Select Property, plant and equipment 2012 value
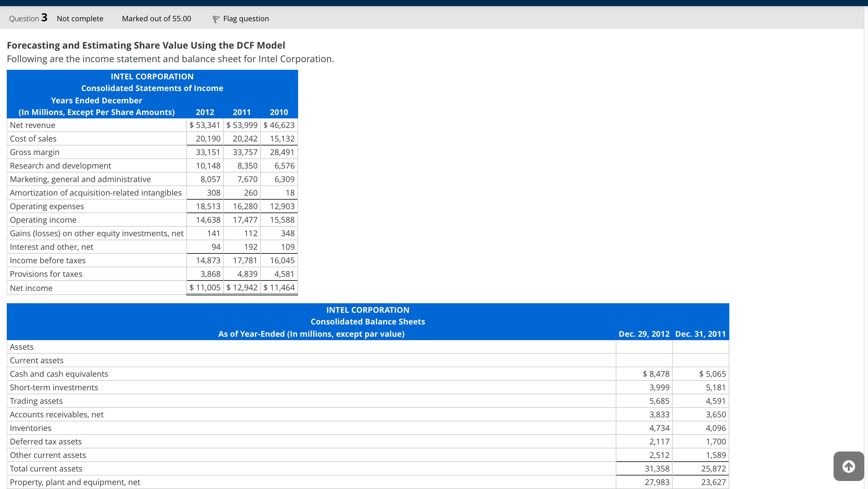Image resolution: width=868 pixels, height=489 pixels. [657, 482]
